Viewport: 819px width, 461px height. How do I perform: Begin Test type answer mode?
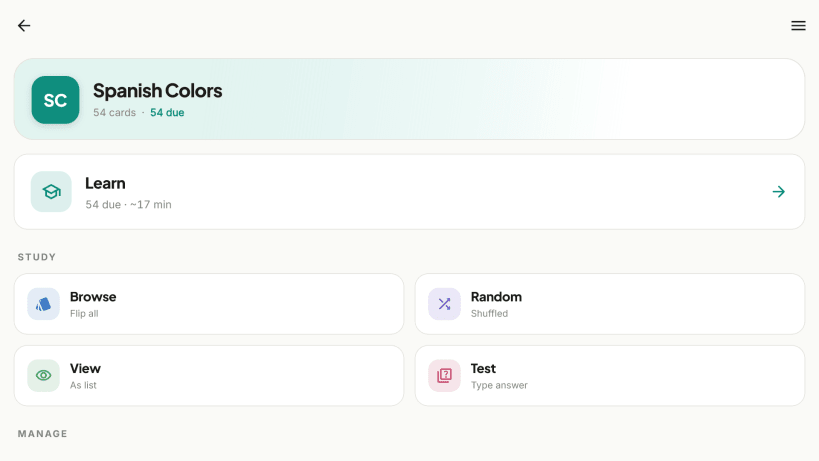[610, 375]
